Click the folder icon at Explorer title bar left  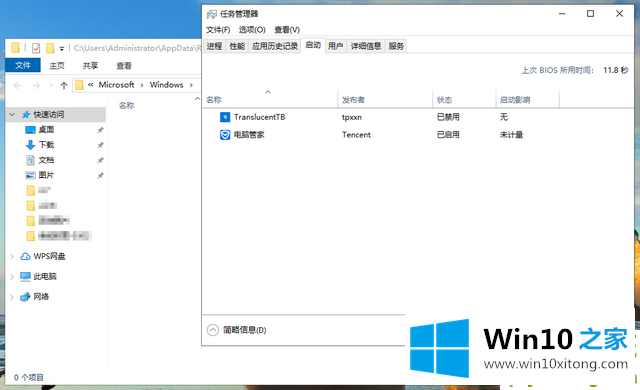point(15,48)
